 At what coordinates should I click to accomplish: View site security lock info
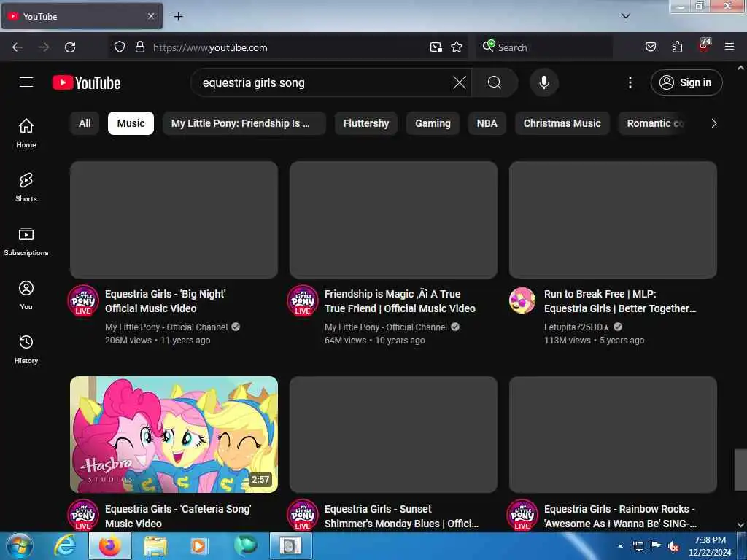[x=139, y=47]
